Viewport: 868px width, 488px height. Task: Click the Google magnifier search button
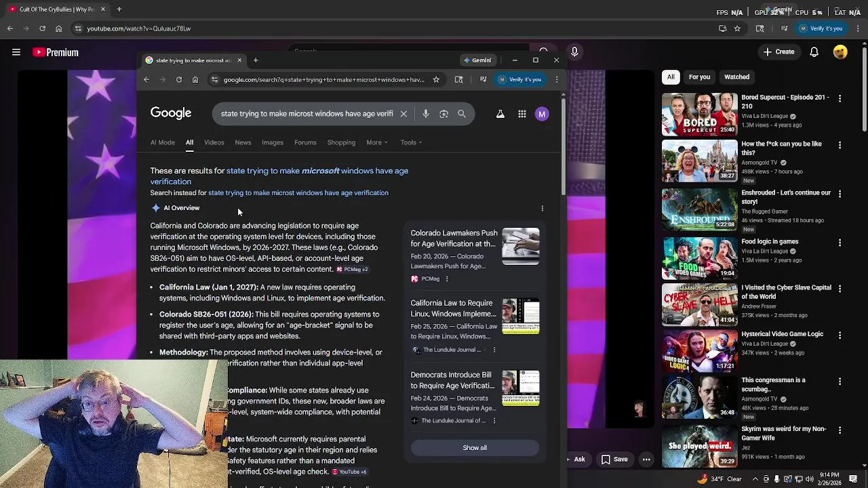click(x=462, y=114)
